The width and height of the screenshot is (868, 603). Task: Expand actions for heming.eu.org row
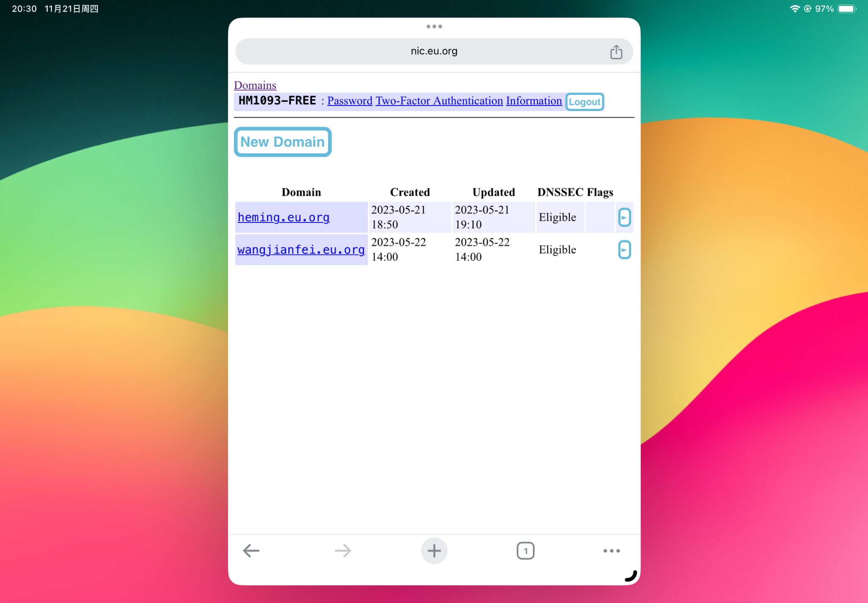pos(624,217)
